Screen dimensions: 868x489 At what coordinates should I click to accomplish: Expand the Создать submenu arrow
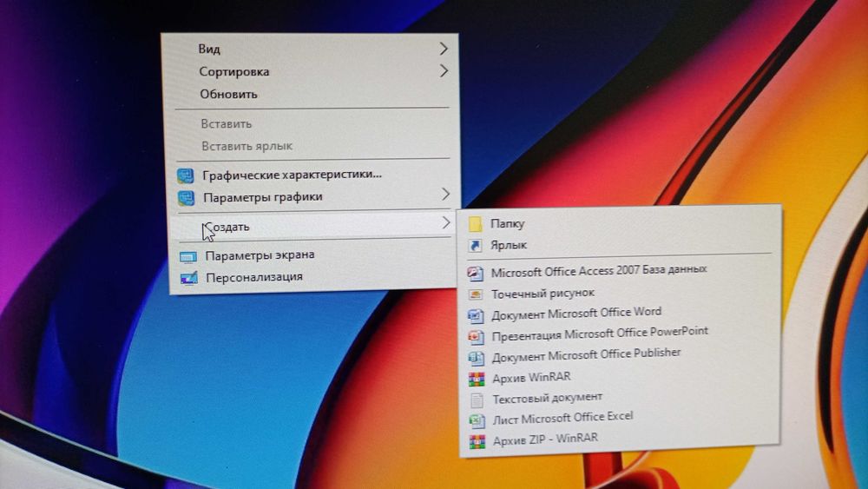pos(446,222)
